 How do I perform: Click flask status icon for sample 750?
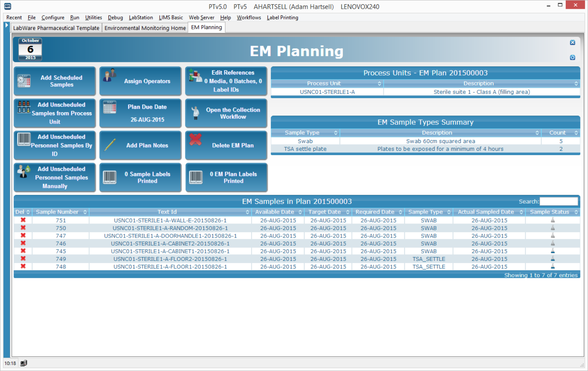552,228
